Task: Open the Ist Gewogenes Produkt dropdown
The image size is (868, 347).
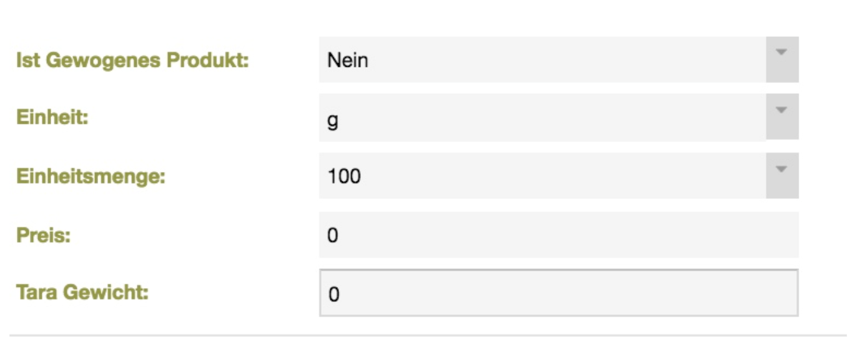Action: click(558, 59)
